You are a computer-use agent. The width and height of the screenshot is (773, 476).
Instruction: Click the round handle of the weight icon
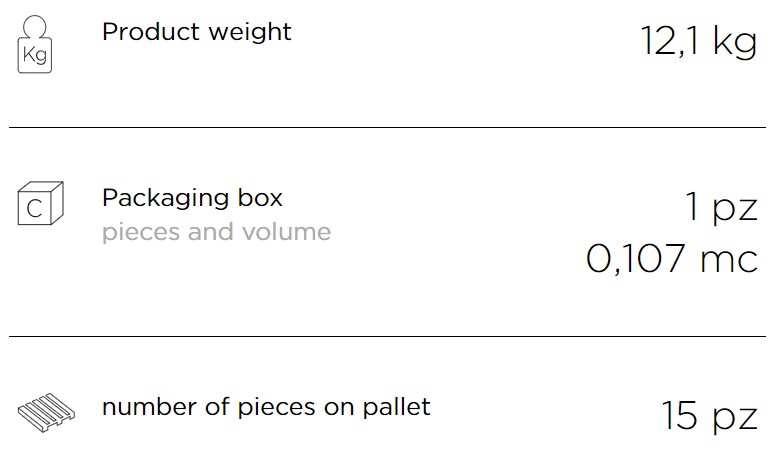[x=35, y=27]
